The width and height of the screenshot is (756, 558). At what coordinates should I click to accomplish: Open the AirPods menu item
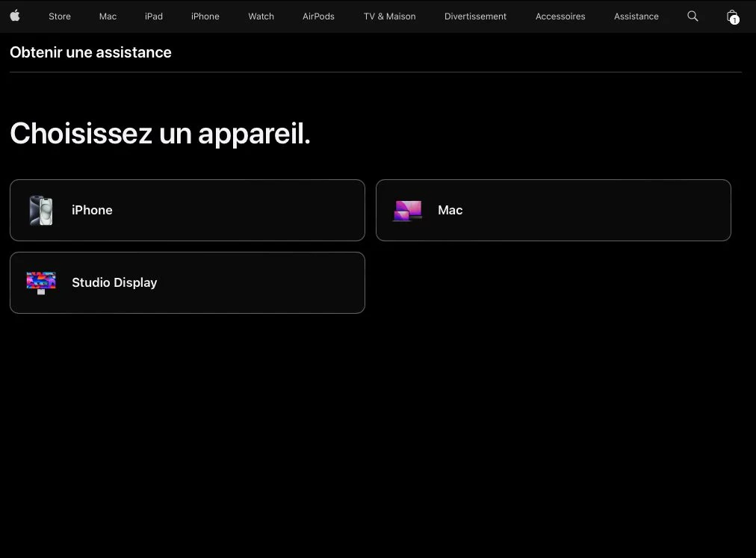[x=319, y=16]
